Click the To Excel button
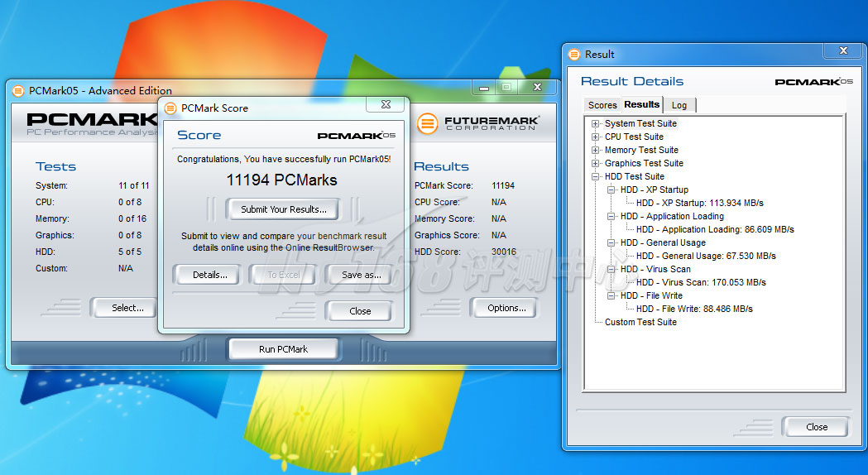 coord(284,275)
